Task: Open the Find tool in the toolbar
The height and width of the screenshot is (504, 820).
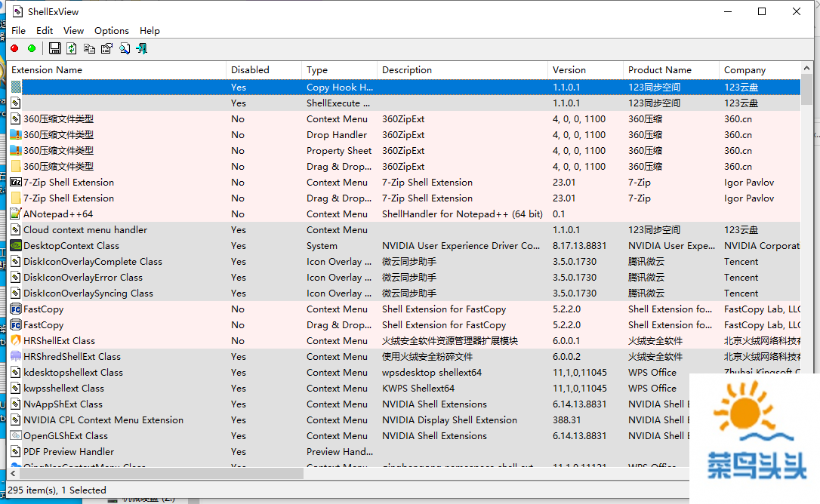Action: [125, 48]
